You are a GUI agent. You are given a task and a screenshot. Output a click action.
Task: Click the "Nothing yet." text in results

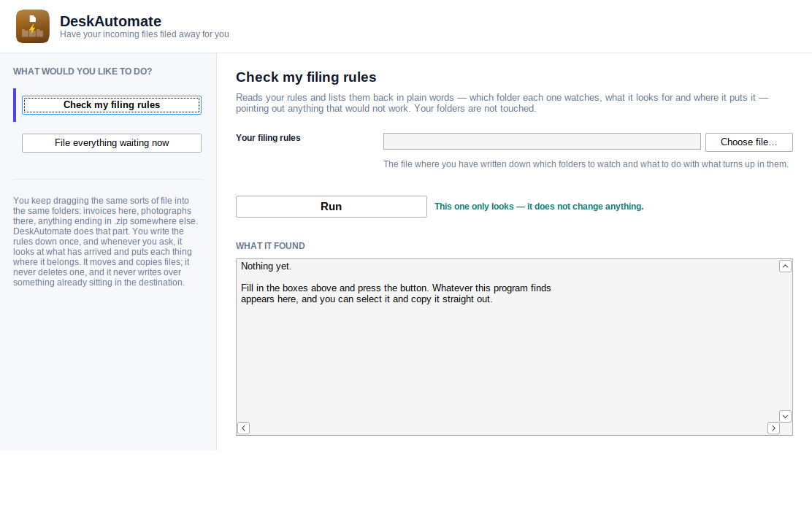coord(267,266)
